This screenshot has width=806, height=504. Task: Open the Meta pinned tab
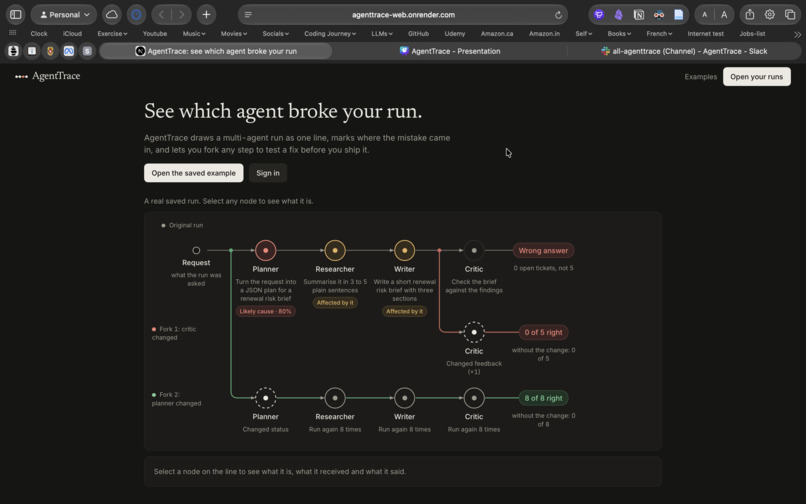(69, 51)
